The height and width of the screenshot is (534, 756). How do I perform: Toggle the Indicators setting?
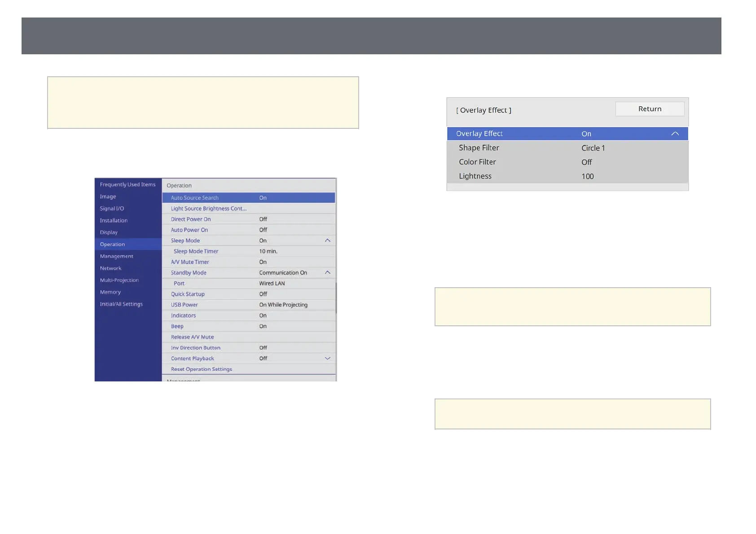pos(248,316)
